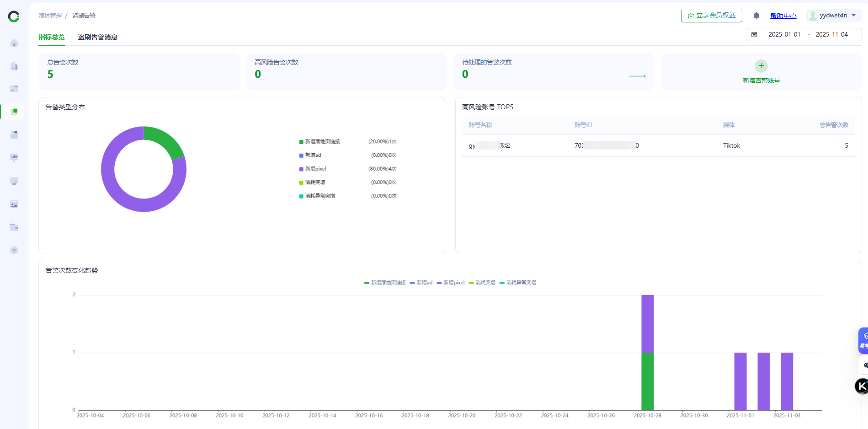Click the calendar icon in date range picker
868x429 pixels.
(754, 35)
